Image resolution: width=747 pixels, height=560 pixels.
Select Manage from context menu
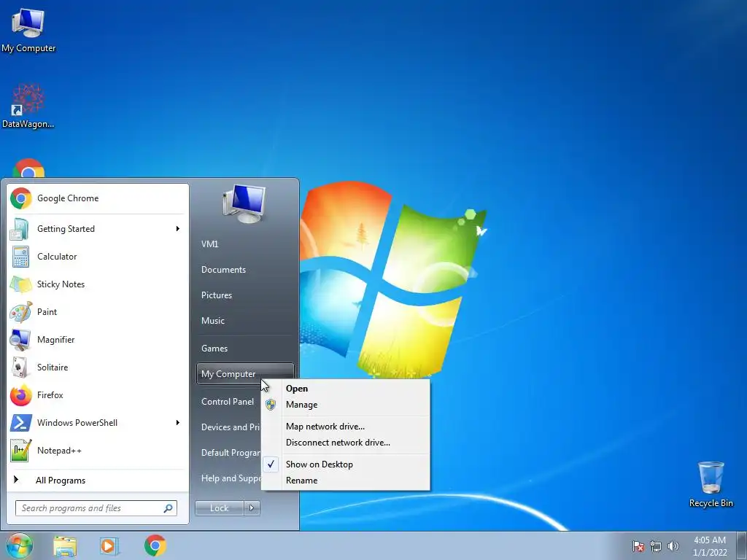tap(346, 405)
